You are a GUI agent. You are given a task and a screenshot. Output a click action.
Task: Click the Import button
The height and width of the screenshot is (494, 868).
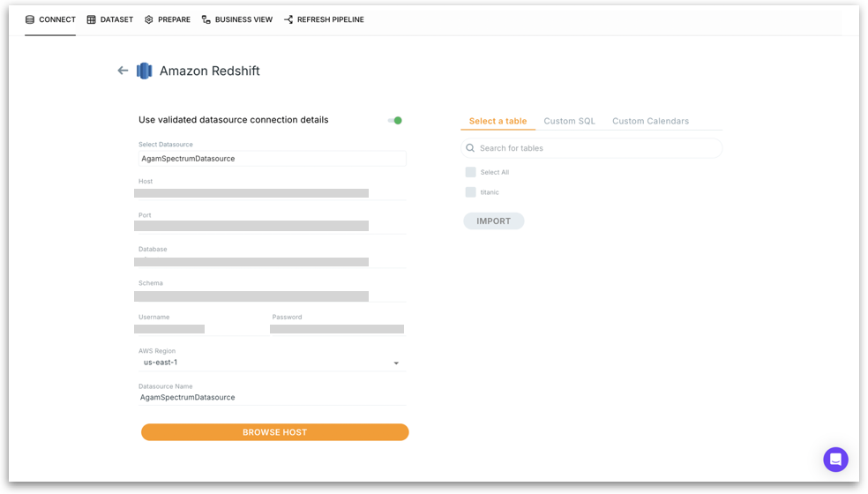point(493,221)
